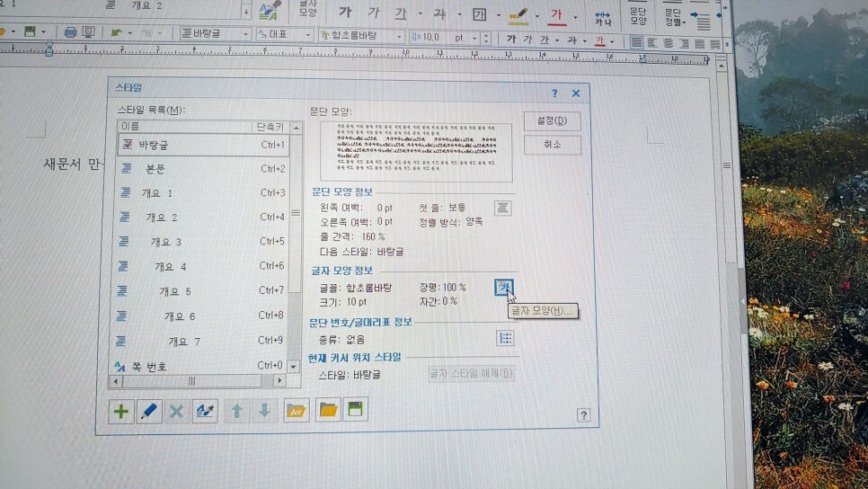Click the undo arrow in the toolbar
Image resolution: width=868 pixels, height=489 pixels.
(x=116, y=32)
